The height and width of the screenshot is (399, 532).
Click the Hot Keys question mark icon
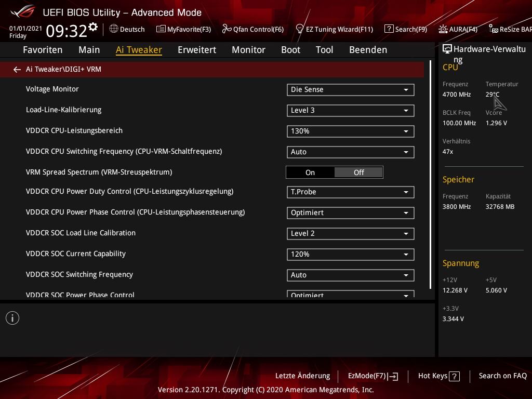[454, 376]
